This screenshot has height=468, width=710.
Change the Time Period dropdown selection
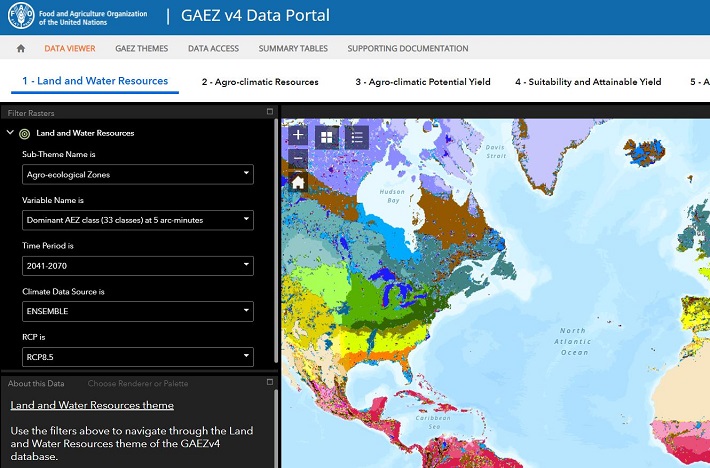[138, 265]
